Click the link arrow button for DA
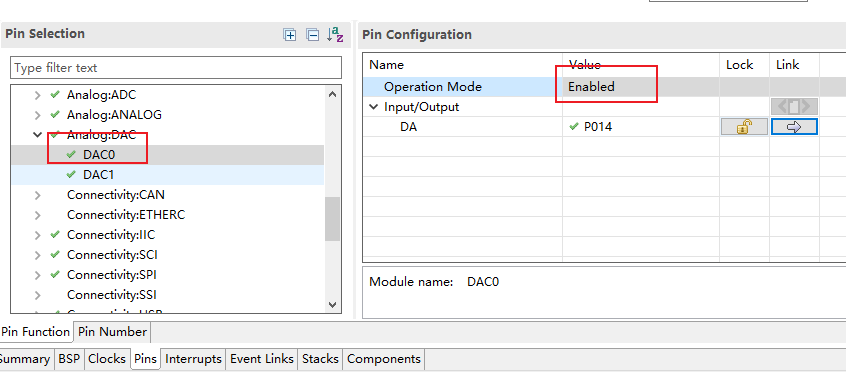Viewport: 846px width, 372px height. 794,127
